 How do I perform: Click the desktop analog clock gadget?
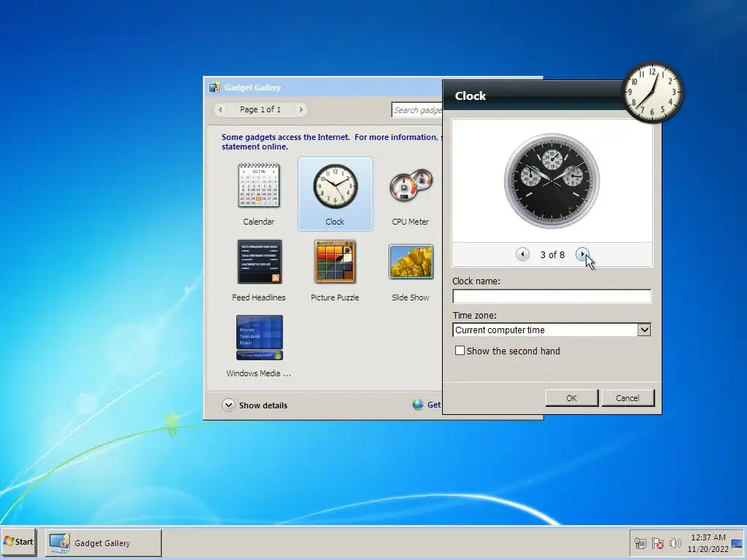[x=653, y=93]
